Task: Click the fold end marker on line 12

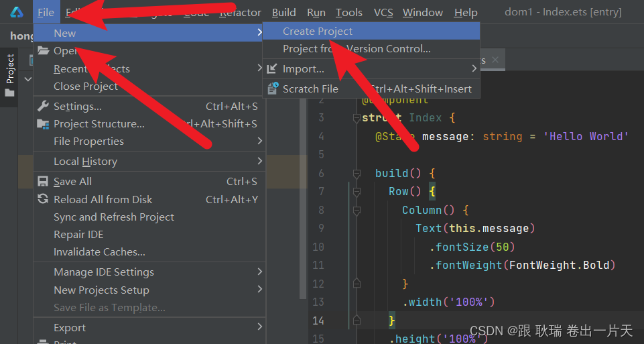Action: click(357, 283)
